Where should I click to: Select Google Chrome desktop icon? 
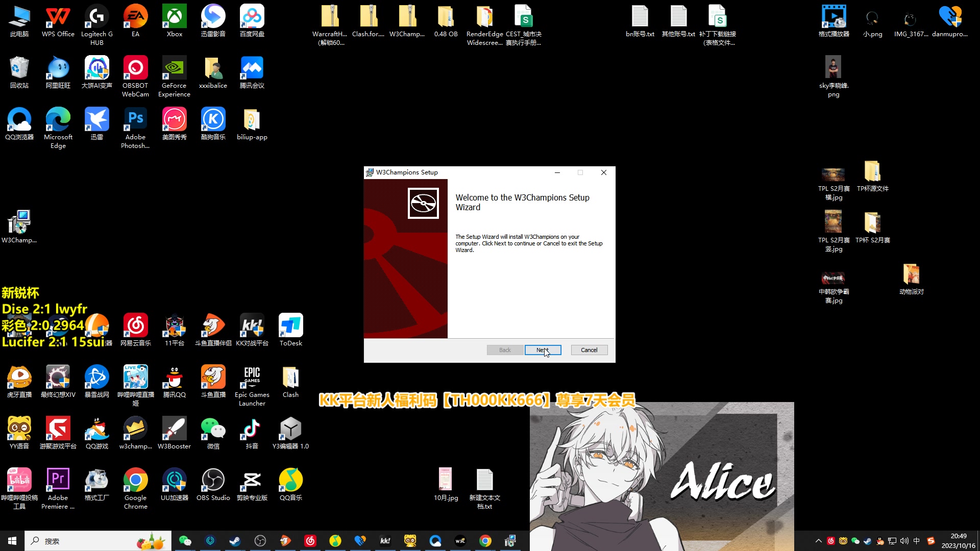136,489
